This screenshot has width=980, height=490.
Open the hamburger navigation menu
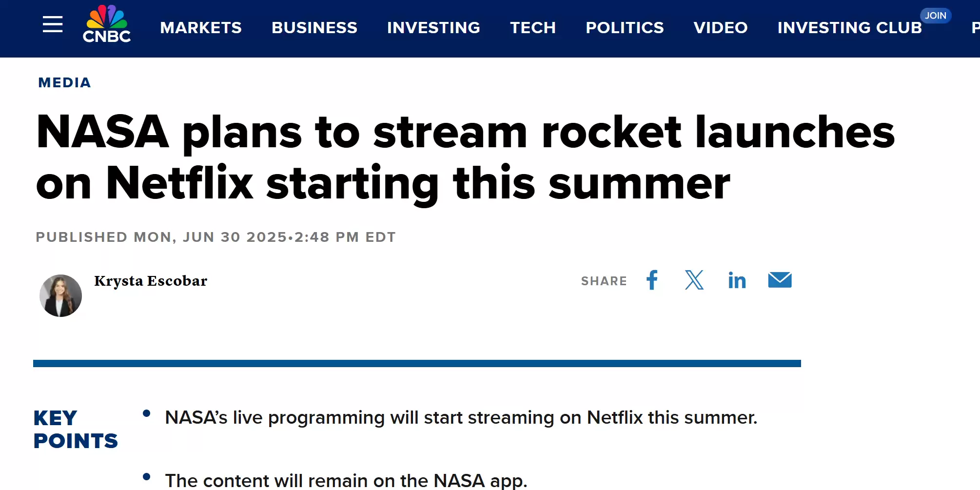pos(53,24)
